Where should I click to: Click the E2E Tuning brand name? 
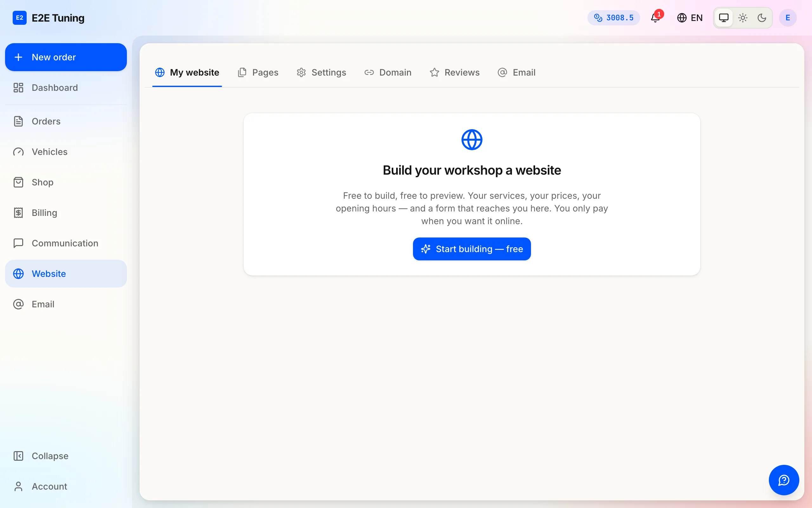coord(58,18)
